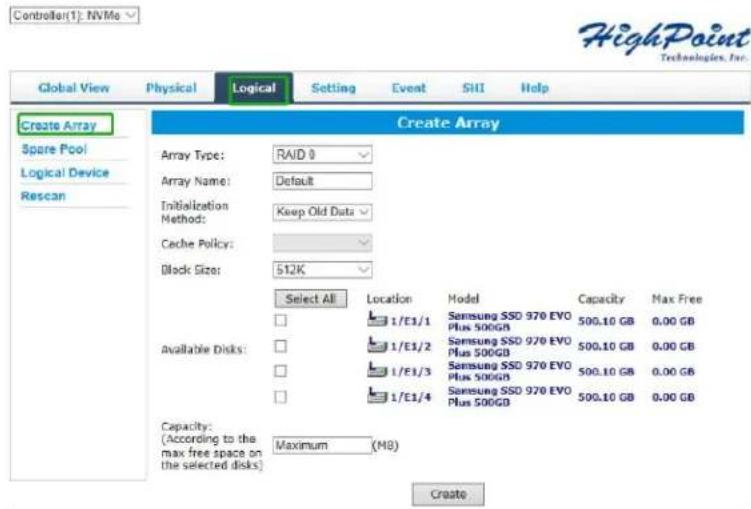Click the Samsung SSD model of 1/E1/4
Viewport: 751px width, 509px height.
(509, 396)
